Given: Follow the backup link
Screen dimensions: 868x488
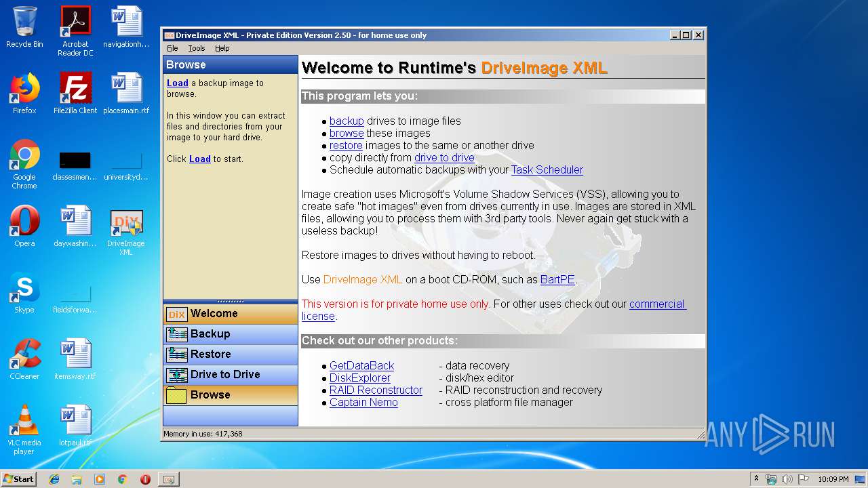Looking at the screenshot, I should tap(347, 121).
